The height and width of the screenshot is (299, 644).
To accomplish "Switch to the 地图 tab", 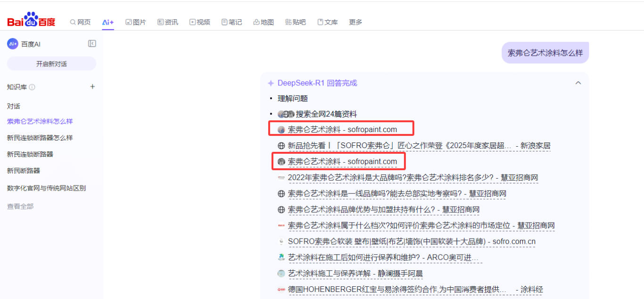I will (264, 22).
